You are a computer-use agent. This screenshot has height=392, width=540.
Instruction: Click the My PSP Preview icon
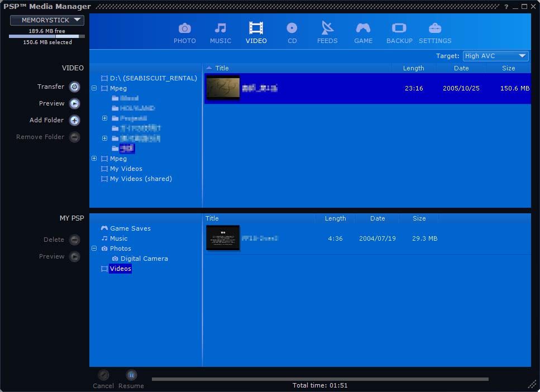(74, 257)
